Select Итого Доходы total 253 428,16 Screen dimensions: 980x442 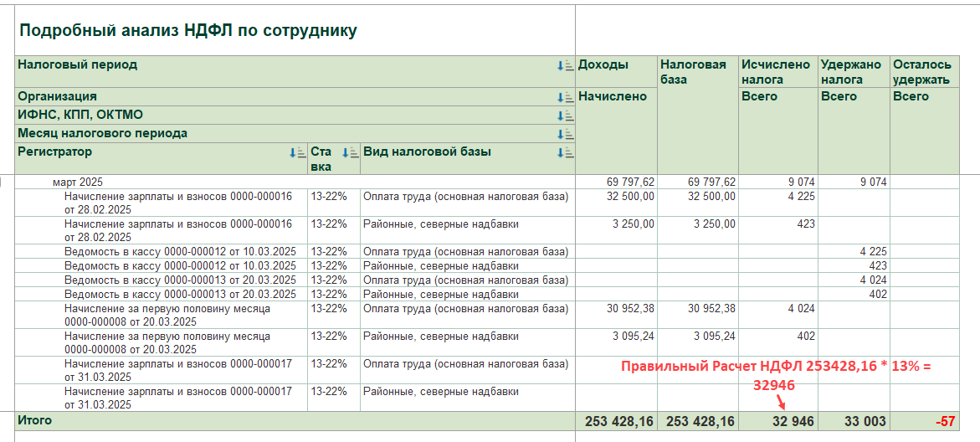click(x=619, y=421)
